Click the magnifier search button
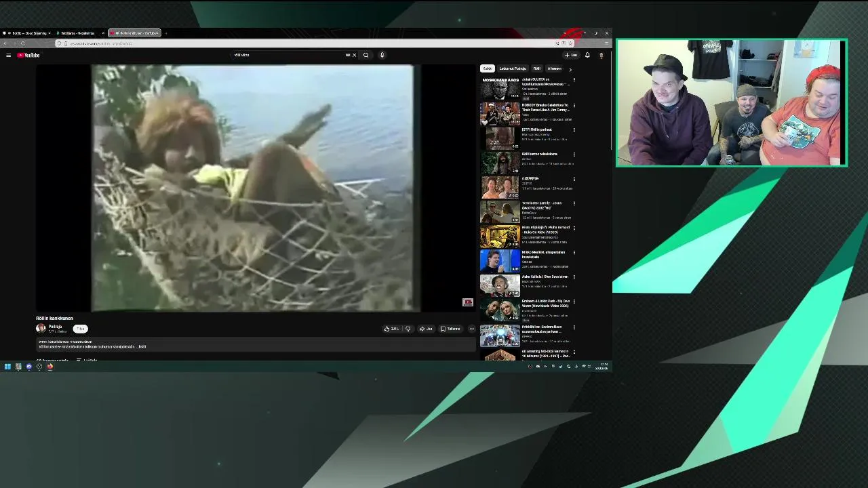 [x=366, y=55]
